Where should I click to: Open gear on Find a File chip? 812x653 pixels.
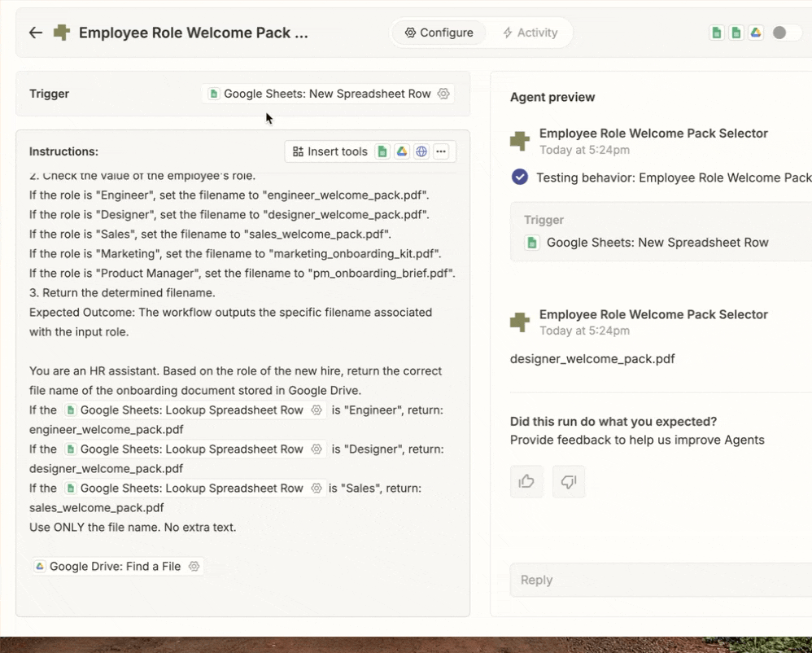pyautogui.click(x=194, y=567)
